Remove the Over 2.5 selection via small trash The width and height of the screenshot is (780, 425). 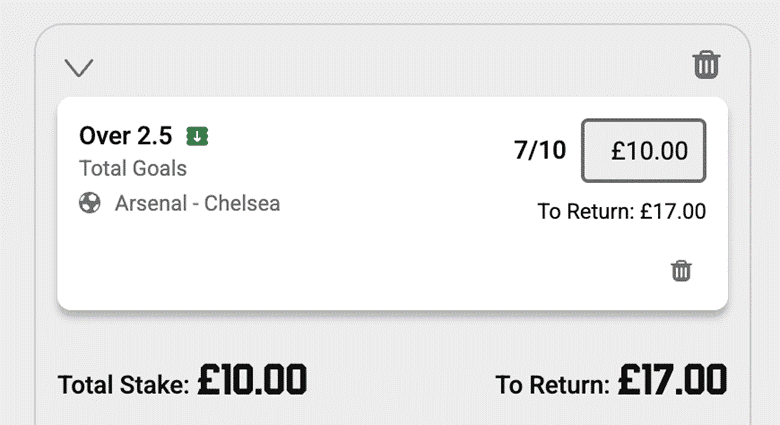click(x=681, y=270)
